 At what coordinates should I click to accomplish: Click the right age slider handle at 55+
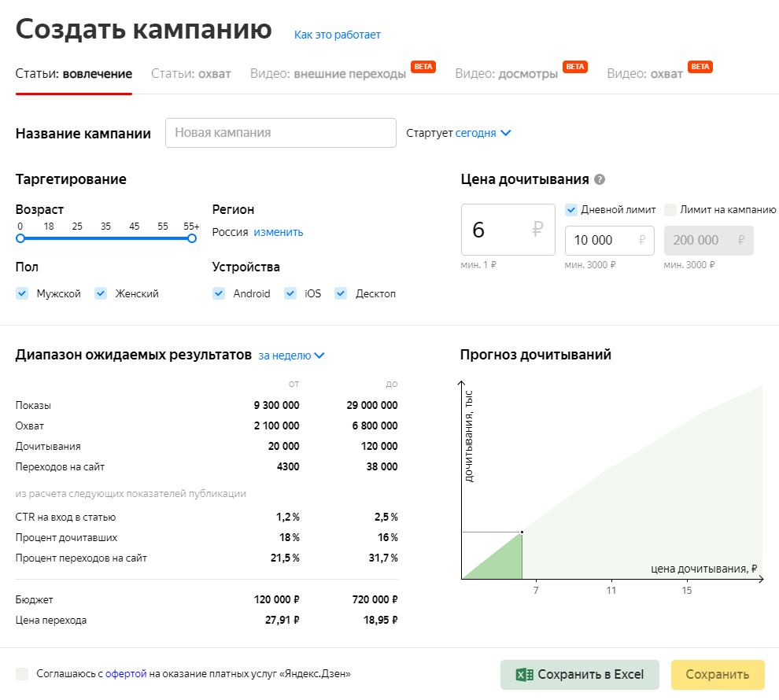[192, 238]
